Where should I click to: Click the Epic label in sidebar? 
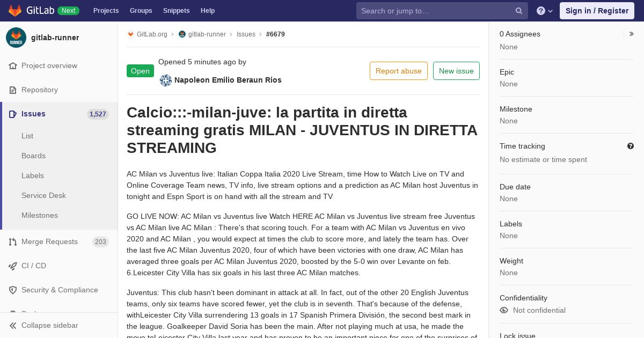(x=507, y=72)
